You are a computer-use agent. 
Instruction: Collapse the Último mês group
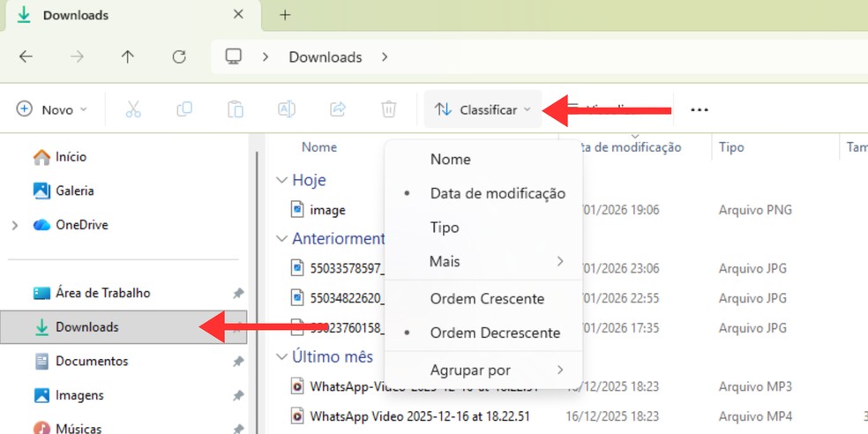281,357
